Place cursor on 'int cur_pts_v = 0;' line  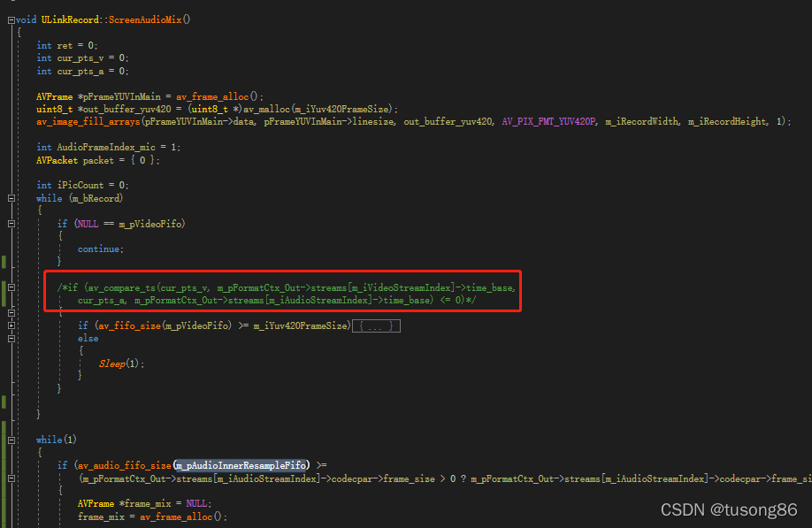pyautogui.click(x=82, y=58)
